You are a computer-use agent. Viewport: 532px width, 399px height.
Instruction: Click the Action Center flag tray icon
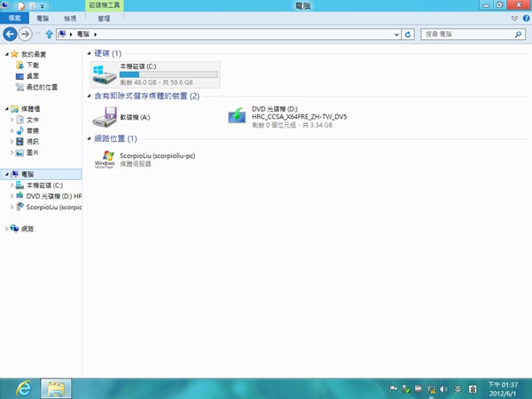point(393,389)
